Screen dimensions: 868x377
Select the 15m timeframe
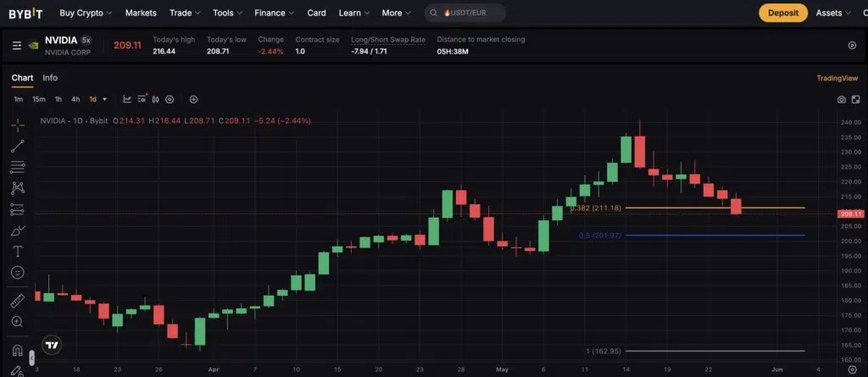(x=38, y=99)
